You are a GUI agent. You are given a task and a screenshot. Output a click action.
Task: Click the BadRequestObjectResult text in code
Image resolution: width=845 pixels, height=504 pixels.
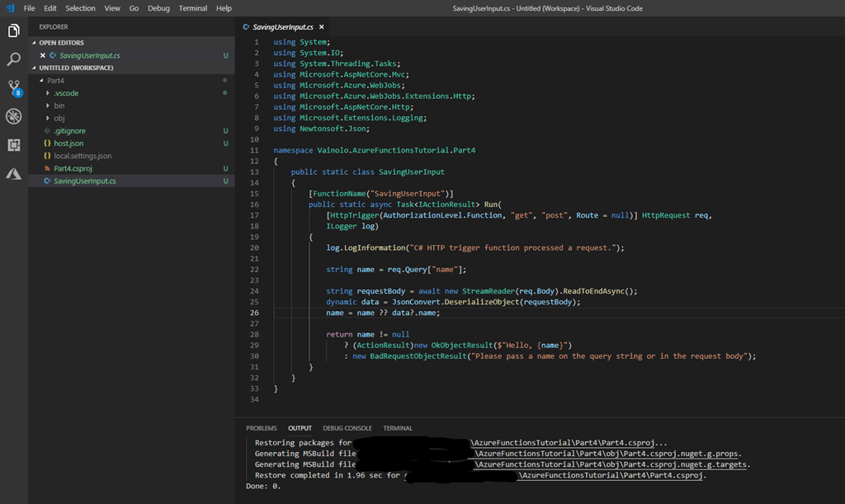(x=418, y=356)
